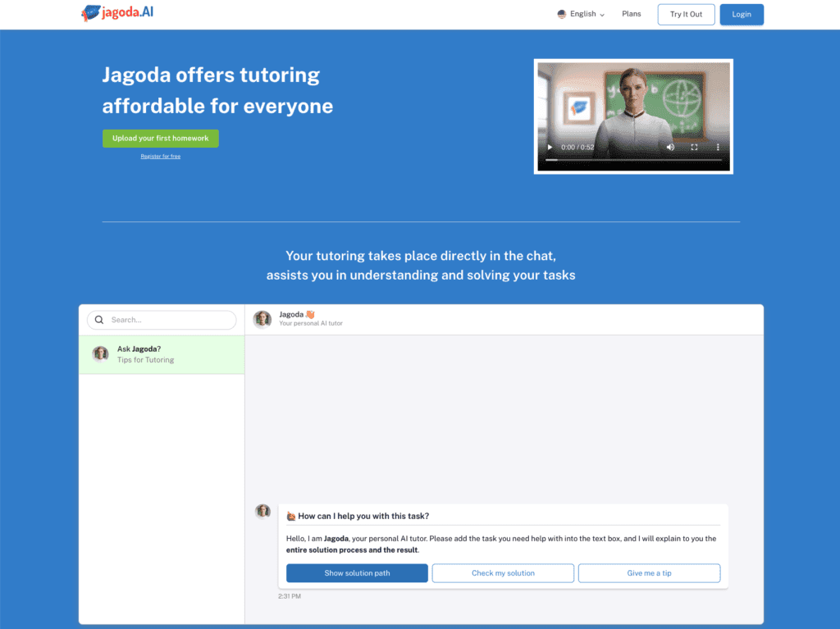Select the Ask Jagoda? conversation
840x629 pixels.
tap(162, 354)
